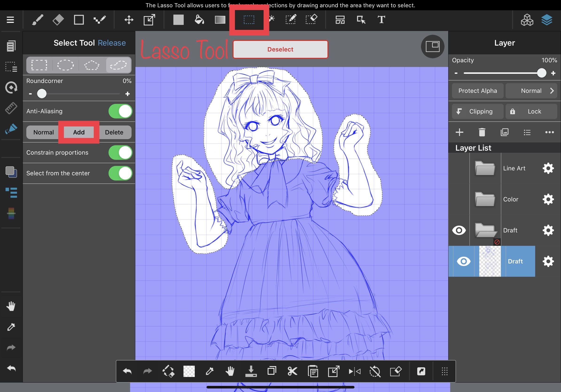Screen dimensions: 561x392
Task: Open the Line Art layer settings gear
Action: click(548, 168)
